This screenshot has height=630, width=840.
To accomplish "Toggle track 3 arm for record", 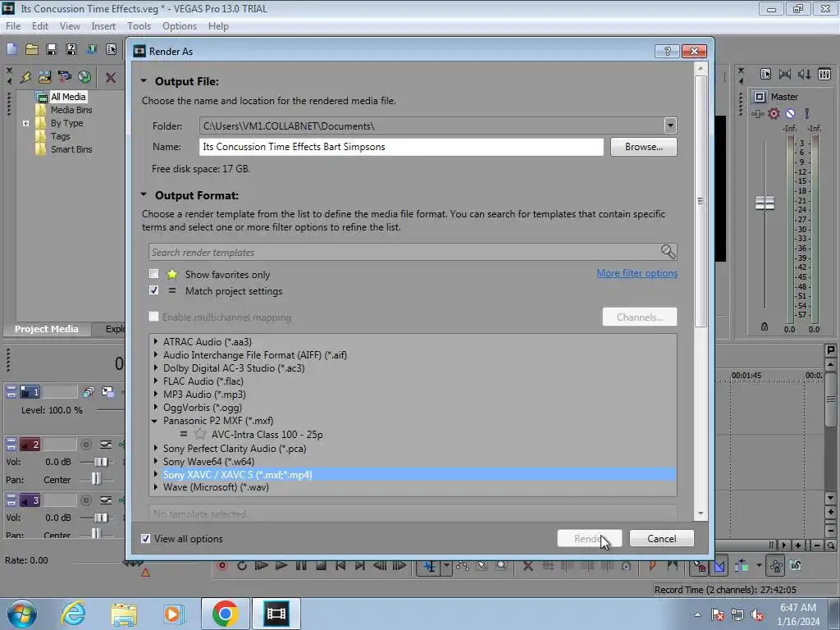I will coord(85,500).
